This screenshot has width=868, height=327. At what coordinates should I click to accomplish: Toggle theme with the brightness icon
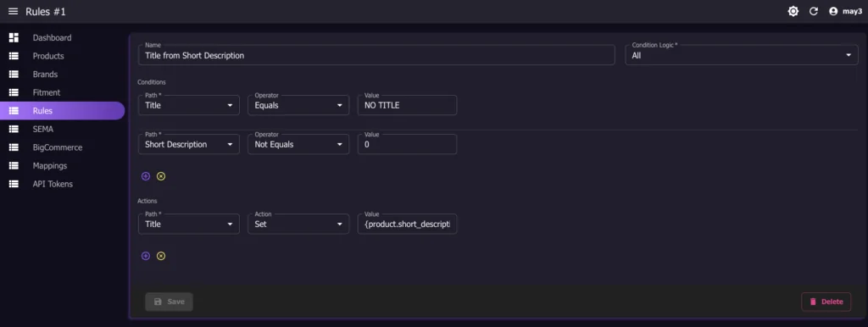click(793, 11)
